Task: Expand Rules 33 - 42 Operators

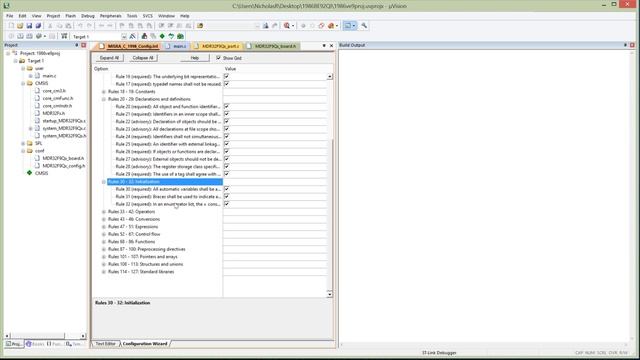Action: coord(104,212)
